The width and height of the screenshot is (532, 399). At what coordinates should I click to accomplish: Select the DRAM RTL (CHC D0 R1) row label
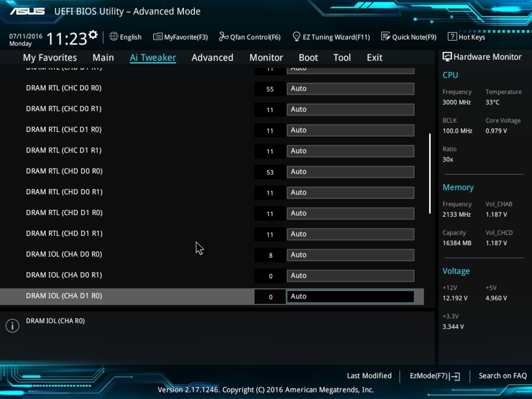coord(64,109)
